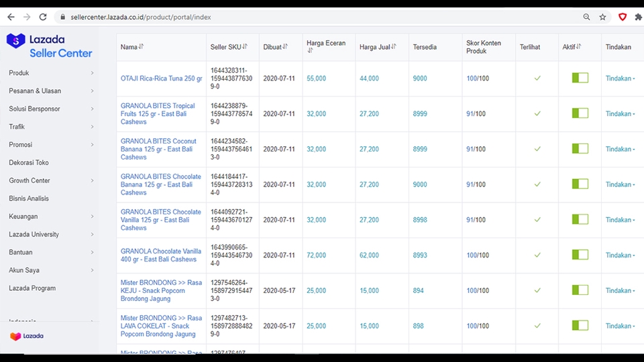Open Tindakan dropdown for GRANOLA BITES Tropical Fruits
Image resolution: width=644 pixels, height=362 pixels.
click(620, 114)
